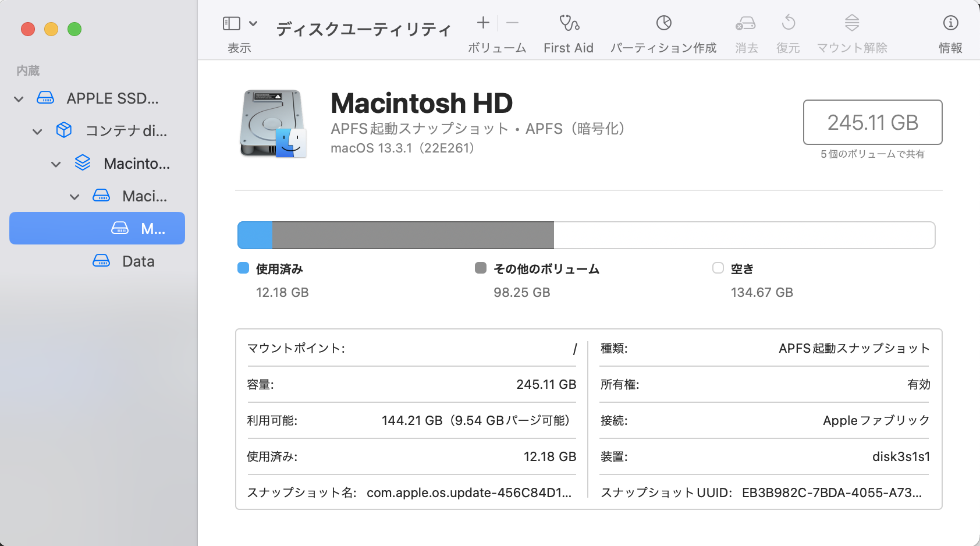Select the Data volume in sidebar

138,261
